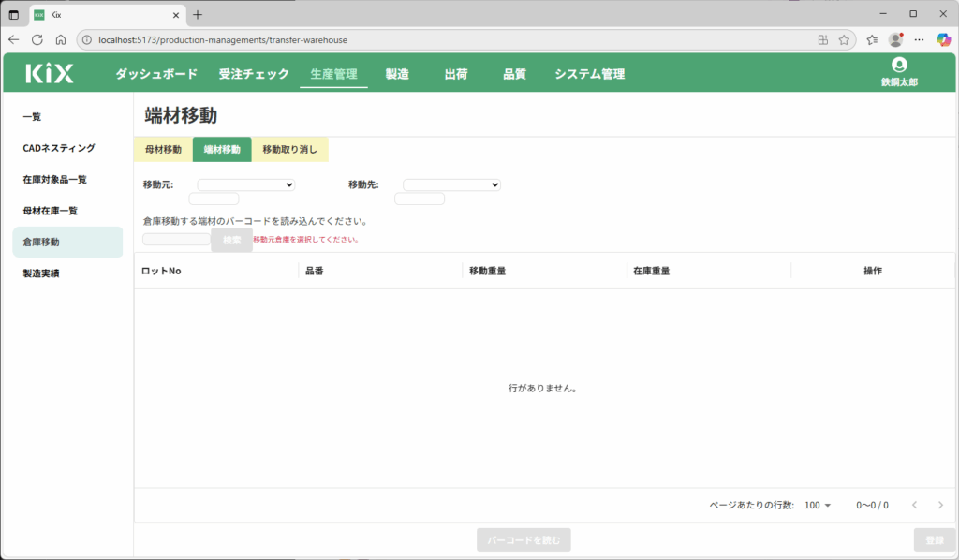Open the 製造 menu in header
Image resolution: width=959 pixels, height=560 pixels.
pos(397,74)
